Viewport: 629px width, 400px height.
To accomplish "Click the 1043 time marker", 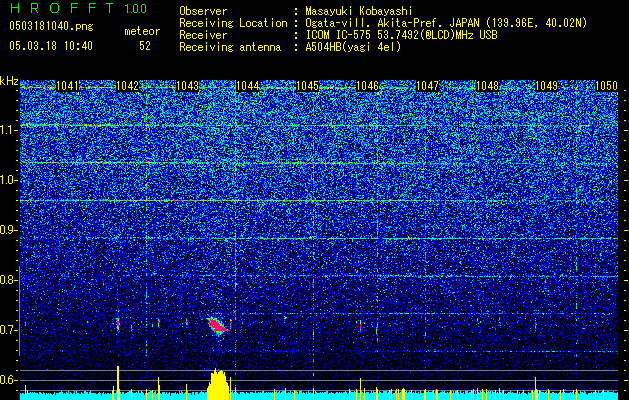I will [x=187, y=86].
